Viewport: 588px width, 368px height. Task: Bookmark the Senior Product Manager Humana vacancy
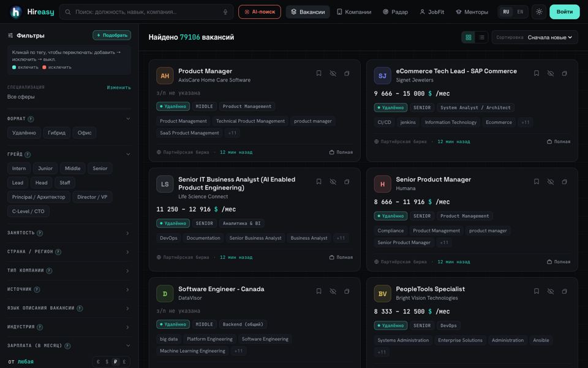point(537,182)
